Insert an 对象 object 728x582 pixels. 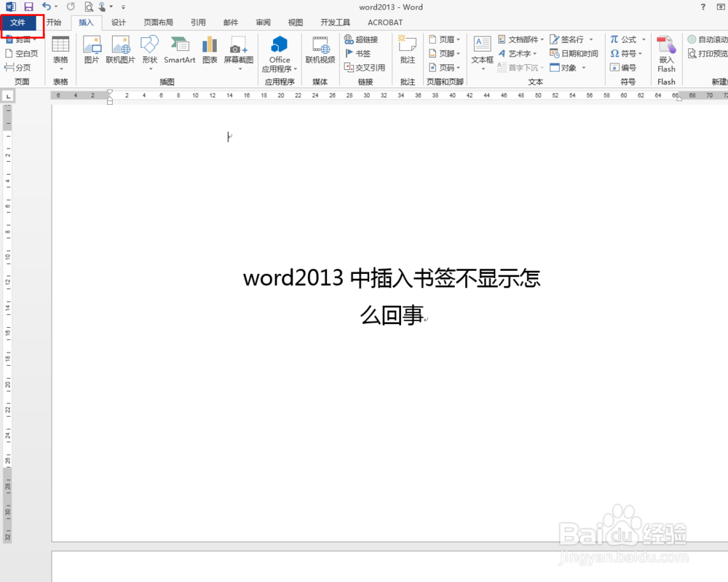567,67
